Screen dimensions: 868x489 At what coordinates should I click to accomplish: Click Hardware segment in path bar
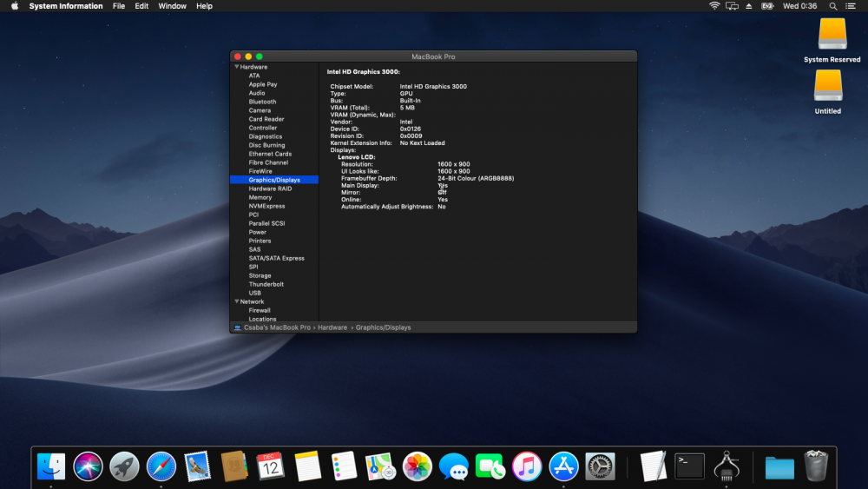[332, 327]
